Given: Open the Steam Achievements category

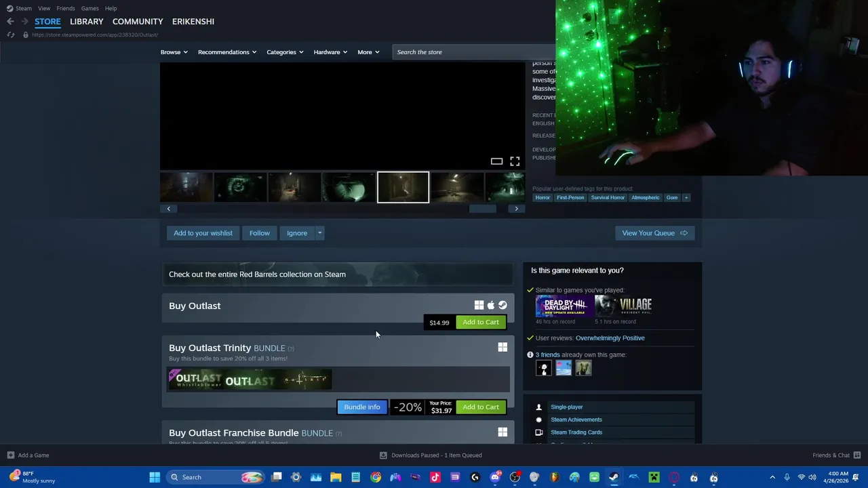Looking at the screenshot, I should click(x=576, y=420).
